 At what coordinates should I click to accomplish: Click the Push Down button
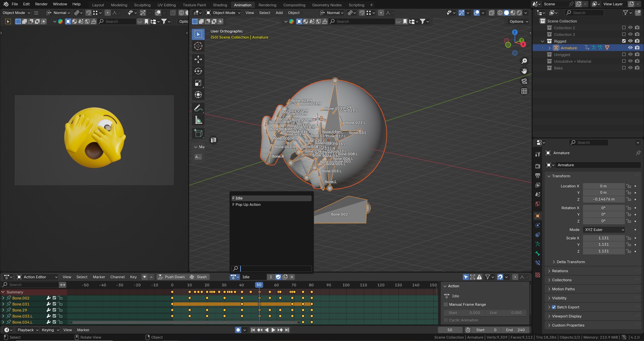pyautogui.click(x=171, y=277)
